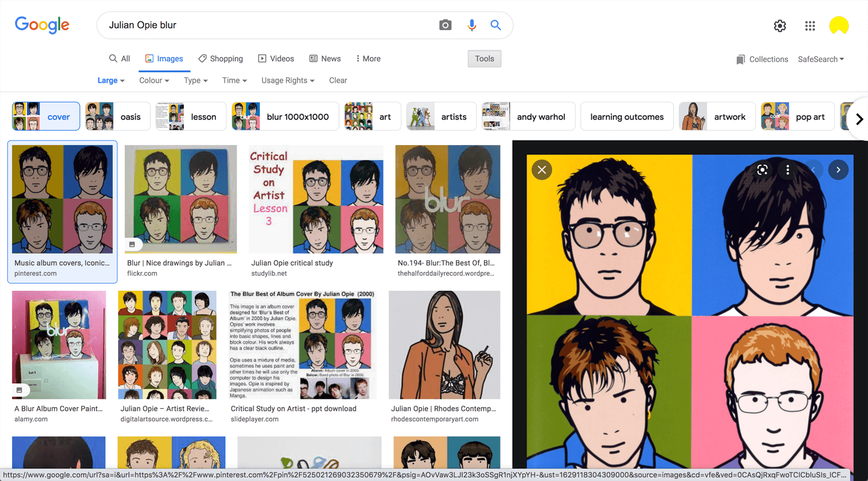This screenshot has width=868, height=481.
Task: Open the 'Critical Study on Artist - ppt download' link
Action: coord(293,409)
